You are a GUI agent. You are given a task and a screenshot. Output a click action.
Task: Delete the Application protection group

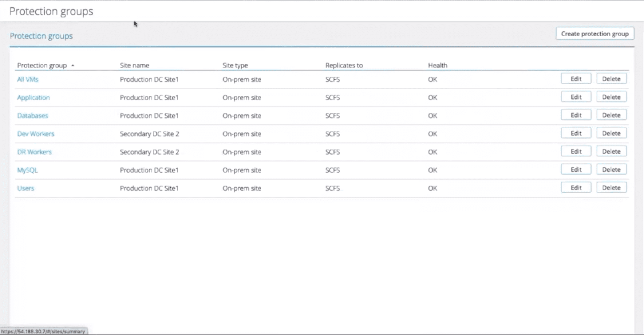coord(611,97)
